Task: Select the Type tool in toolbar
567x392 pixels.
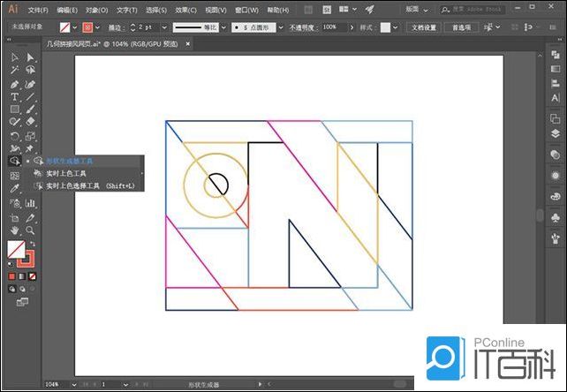Action: coord(14,96)
